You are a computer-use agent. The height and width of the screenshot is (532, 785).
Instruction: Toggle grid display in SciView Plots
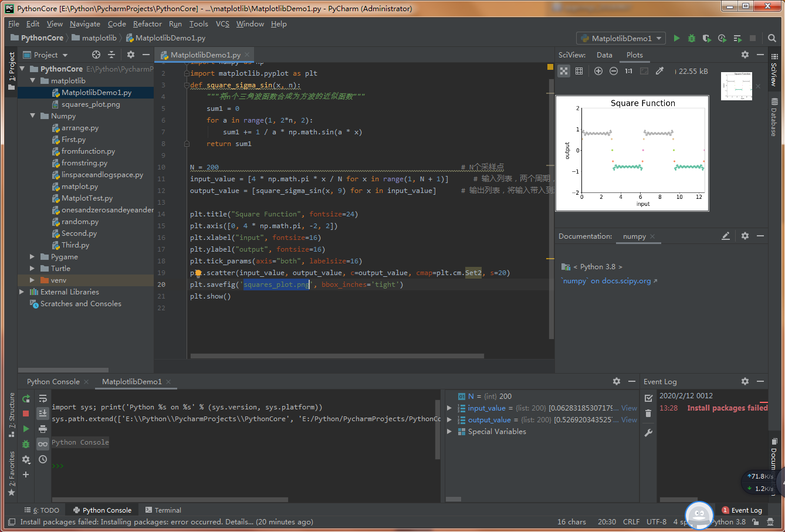579,71
